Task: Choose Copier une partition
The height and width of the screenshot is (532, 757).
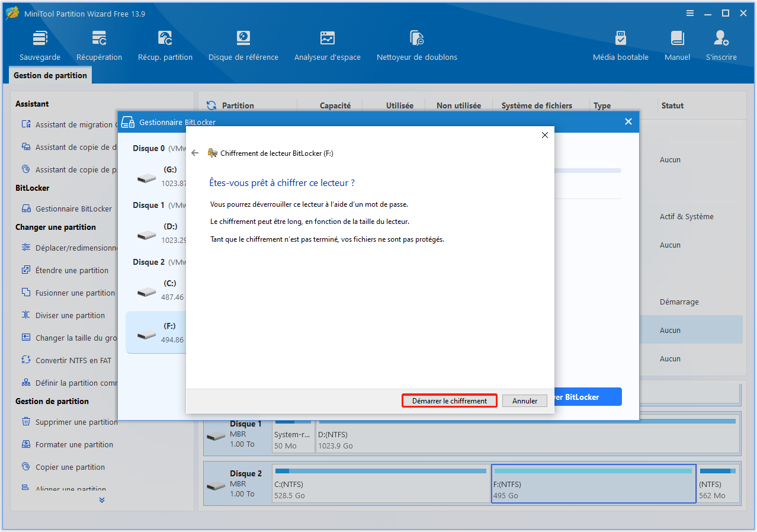Action: coord(63,467)
